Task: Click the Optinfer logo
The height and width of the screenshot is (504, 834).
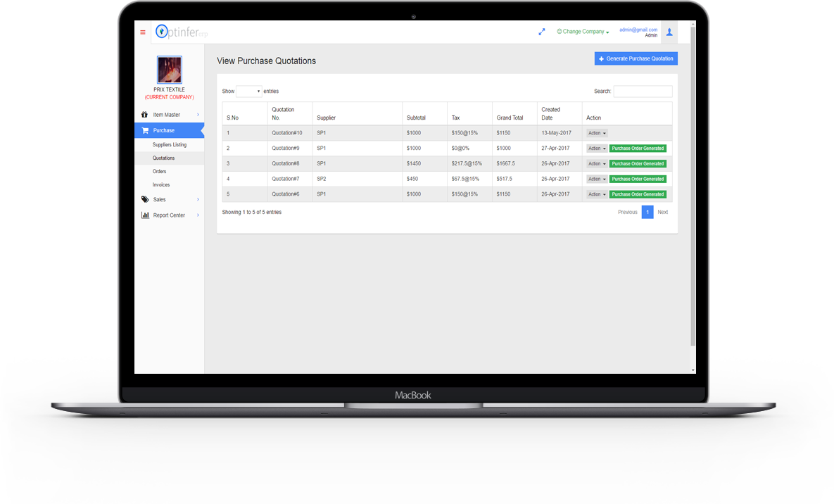Action: click(x=181, y=32)
